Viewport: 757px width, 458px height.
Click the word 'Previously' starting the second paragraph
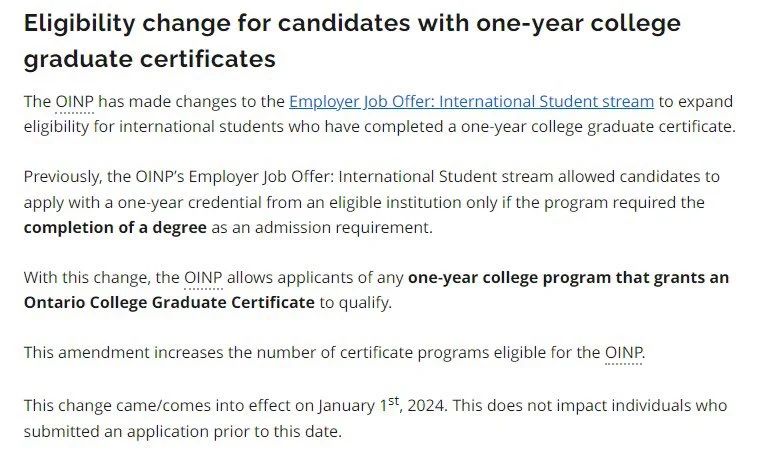tap(61, 177)
